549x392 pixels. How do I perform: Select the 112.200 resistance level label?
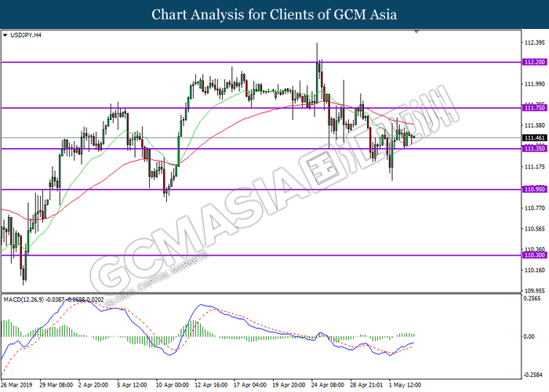tap(534, 62)
